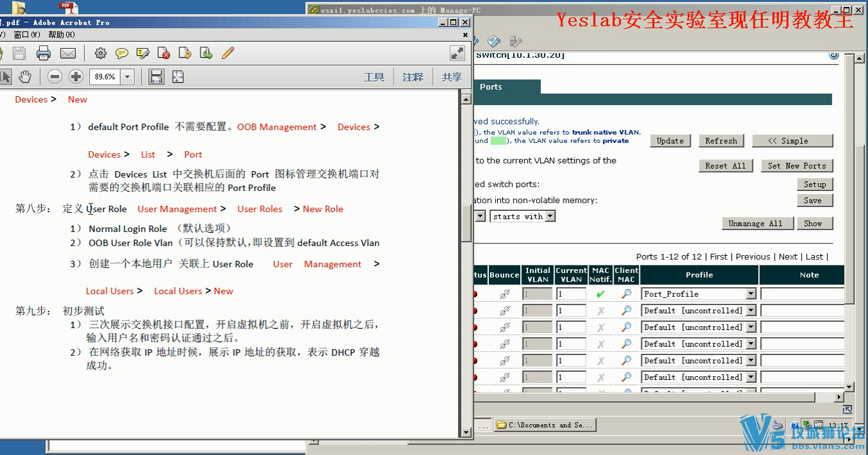Viewport: 868px width, 455px height.
Task: Click the bounce port icon in Port_Profile row
Action: [x=505, y=294]
